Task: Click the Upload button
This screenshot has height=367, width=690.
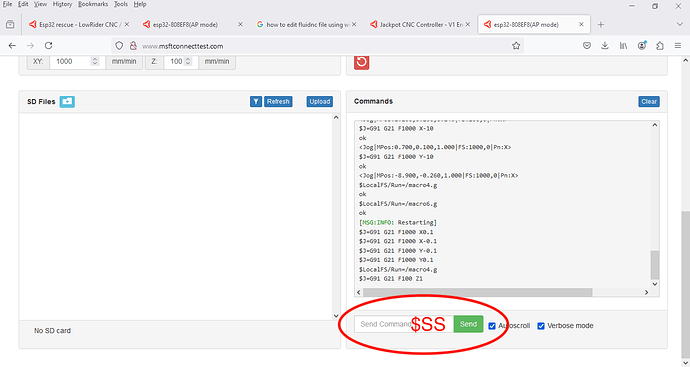Action: [x=319, y=102]
